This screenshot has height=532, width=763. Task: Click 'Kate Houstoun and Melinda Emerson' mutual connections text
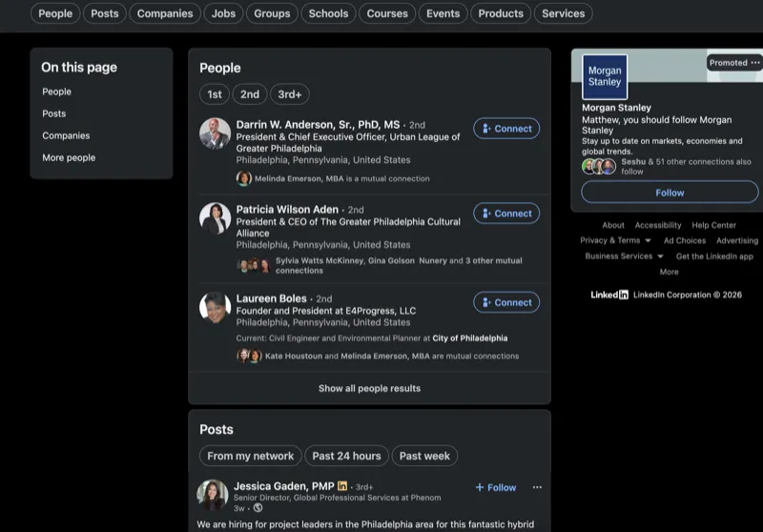click(392, 356)
